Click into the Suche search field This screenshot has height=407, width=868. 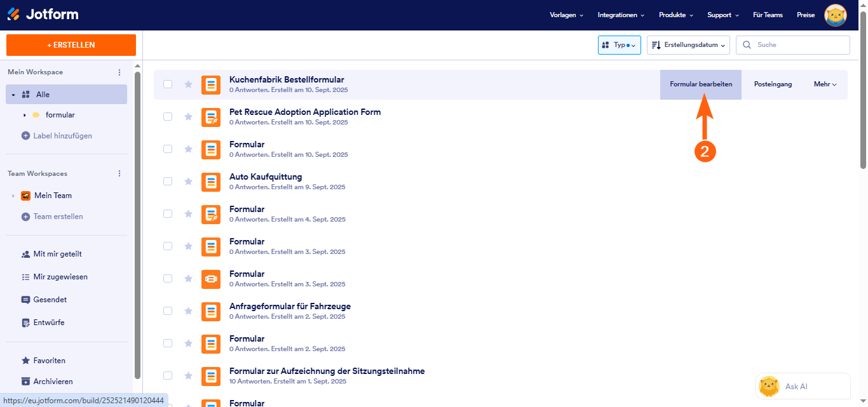793,45
